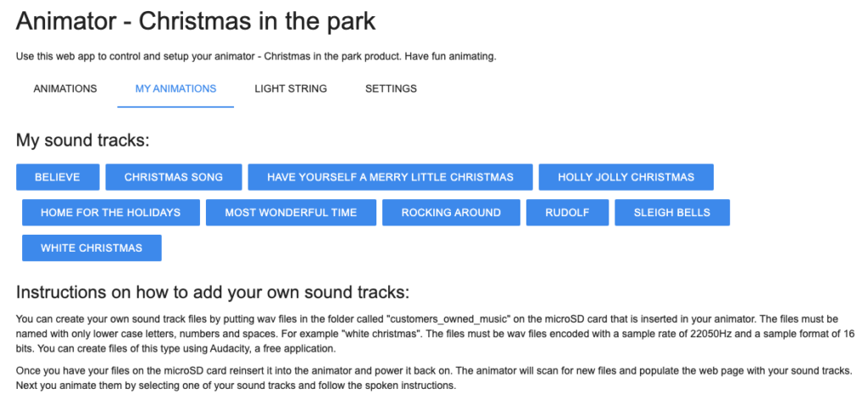
Task: Select the MY ANIMATIONS tab
Action: (175, 88)
